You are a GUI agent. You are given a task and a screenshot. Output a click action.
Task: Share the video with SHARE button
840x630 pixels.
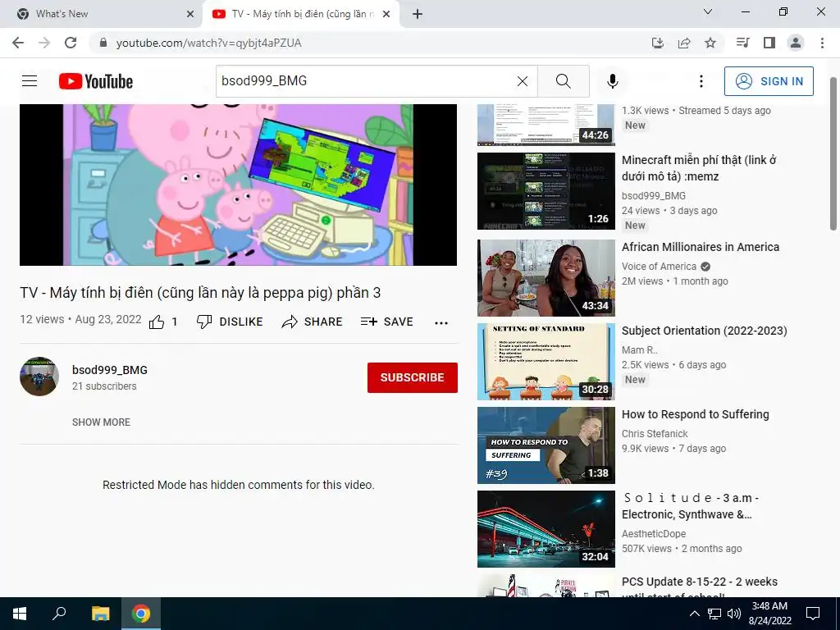coord(312,322)
